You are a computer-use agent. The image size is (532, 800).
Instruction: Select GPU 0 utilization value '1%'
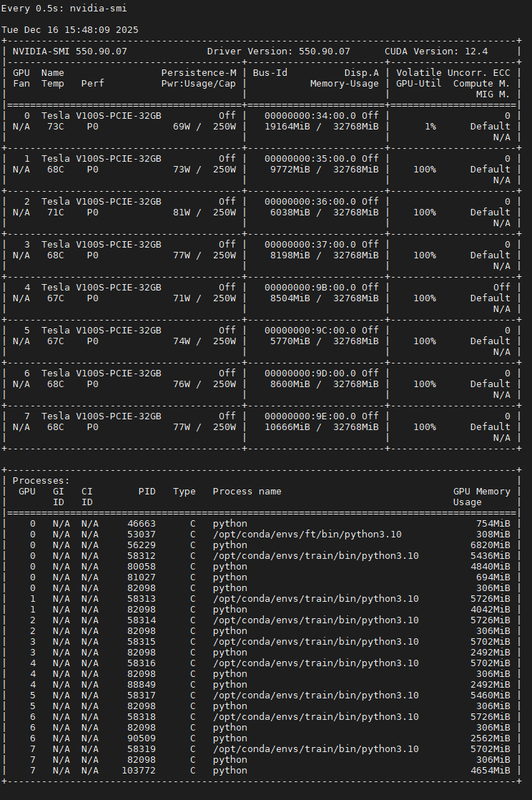[x=430, y=127]
